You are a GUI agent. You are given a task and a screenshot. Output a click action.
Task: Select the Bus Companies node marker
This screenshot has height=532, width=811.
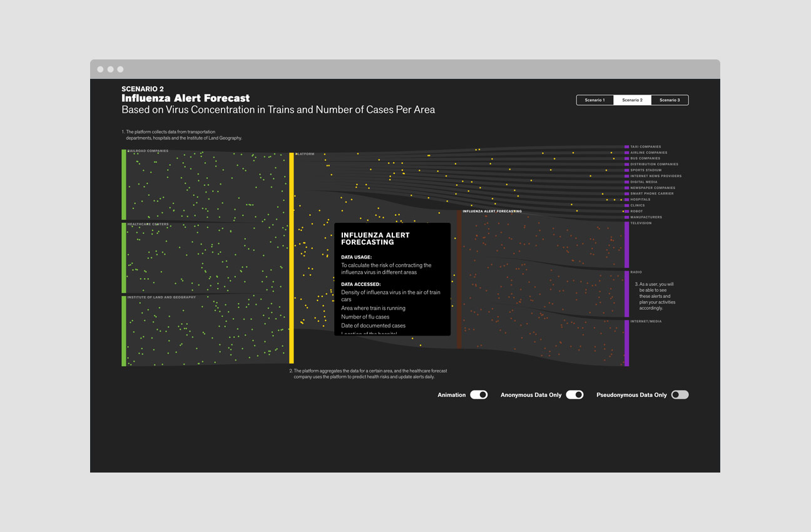(626, 158)
